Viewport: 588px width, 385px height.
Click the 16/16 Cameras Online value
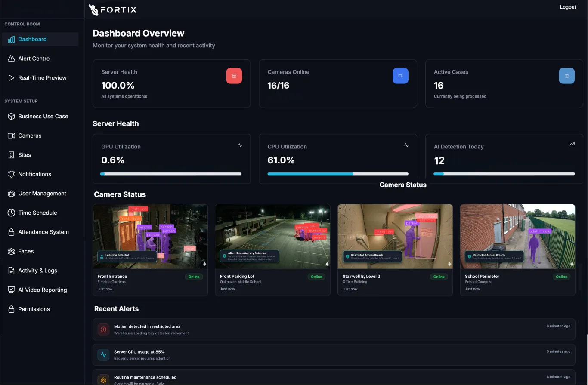(279, 86)
